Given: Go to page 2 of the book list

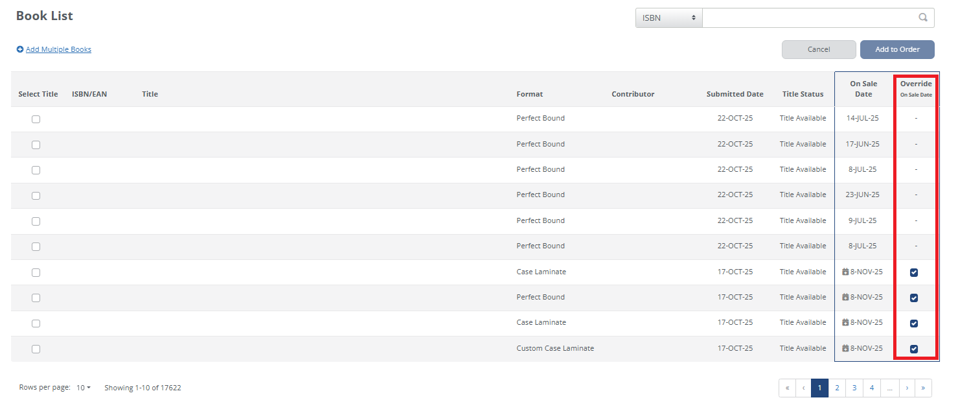Looking at the screenshot, I should pyautogui.click(x=837, y=388).
